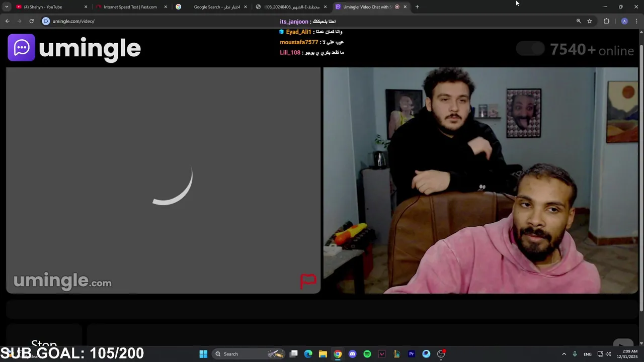Click the Chrome taskbar icon
This screenshot has height=362, width=644.
click(338, 354)
